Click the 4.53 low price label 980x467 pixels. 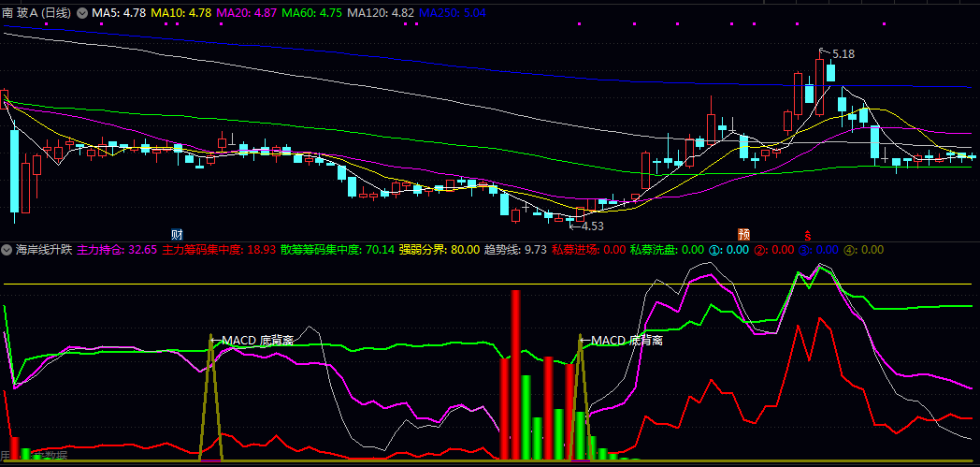click(x=593, y=226)
